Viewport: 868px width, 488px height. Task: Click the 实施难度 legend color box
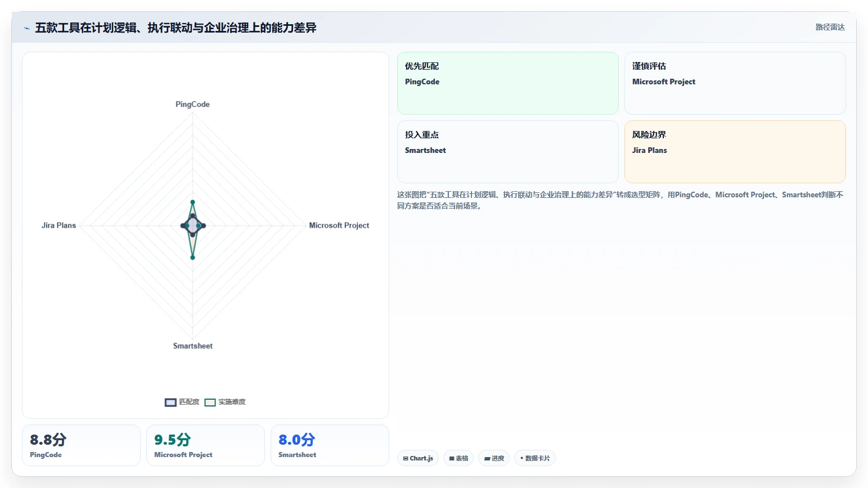210,403
